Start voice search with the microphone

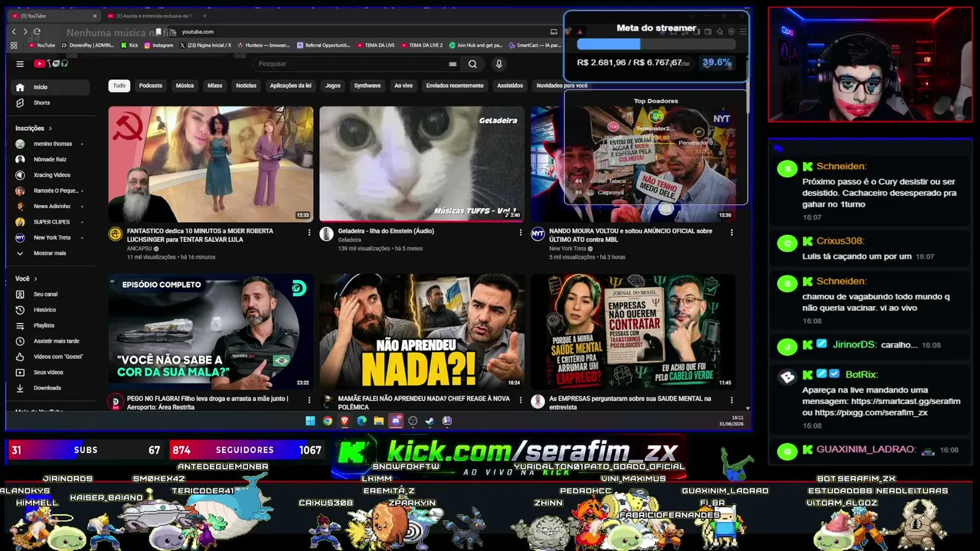tap(498, 64)
